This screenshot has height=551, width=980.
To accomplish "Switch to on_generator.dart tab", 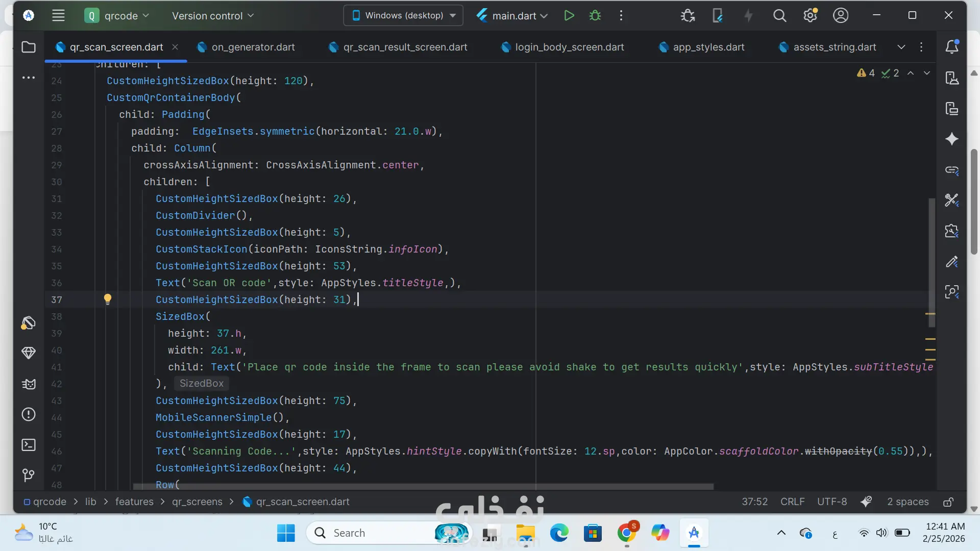I will (x=253, y=47).
